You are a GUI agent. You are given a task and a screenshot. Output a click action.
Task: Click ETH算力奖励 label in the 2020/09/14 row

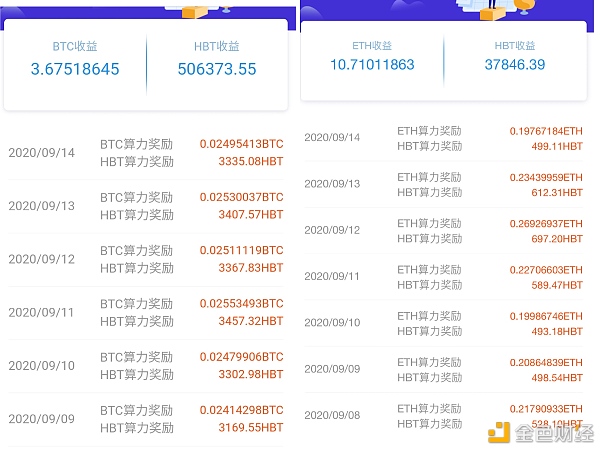point(429,131)
